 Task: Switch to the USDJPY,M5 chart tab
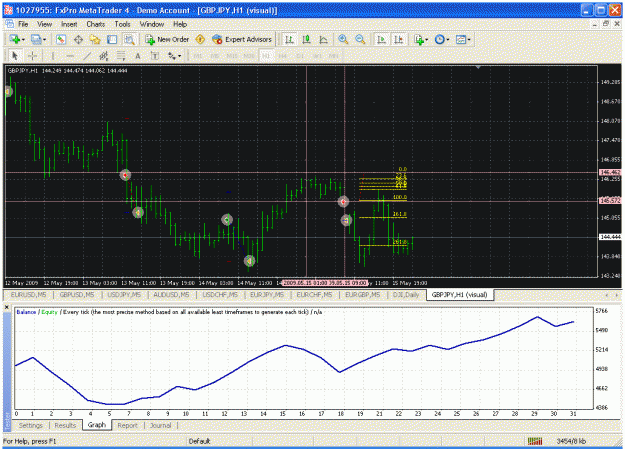pos(124,295)
